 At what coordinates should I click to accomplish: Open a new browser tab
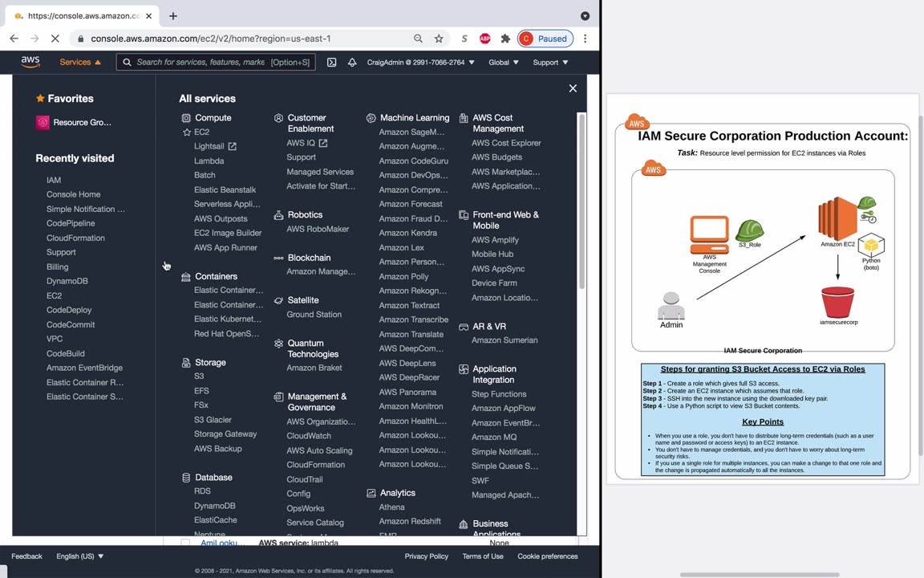pos(172,16)
